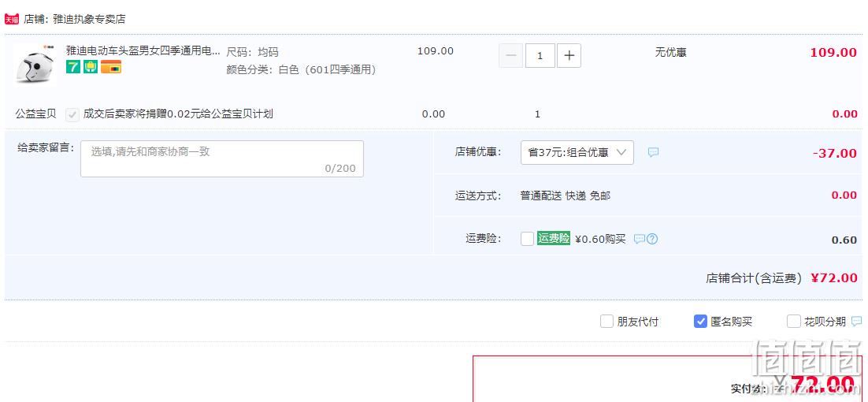Increase quantity with the plus button
The width and height of the screenshot is (868, 402).
[569, 55]
